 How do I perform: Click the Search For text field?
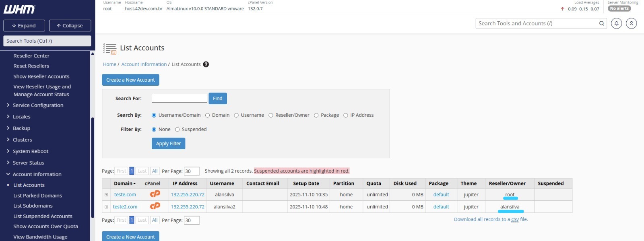point(179,98)
